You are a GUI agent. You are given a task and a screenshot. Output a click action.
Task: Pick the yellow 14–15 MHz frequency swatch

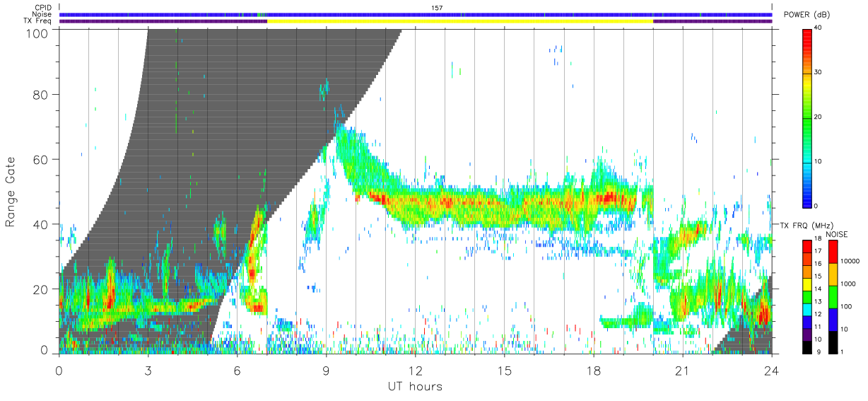[807, 285]
